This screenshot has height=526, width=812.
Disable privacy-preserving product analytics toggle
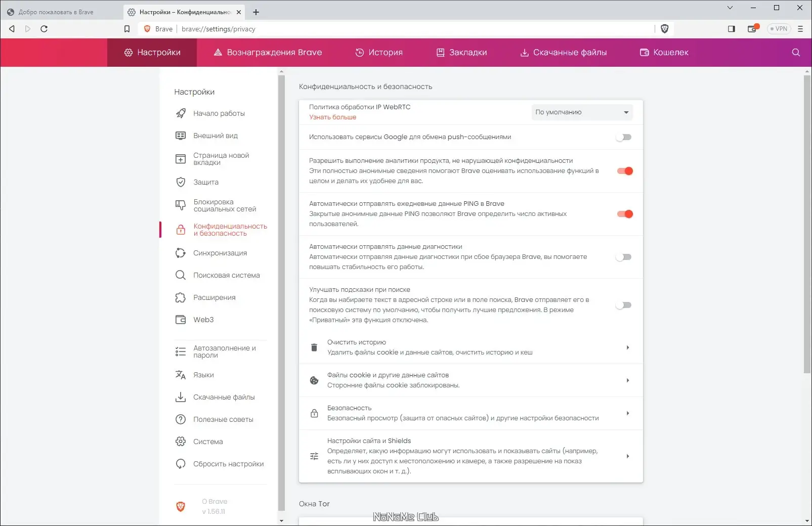coord(625,171)
